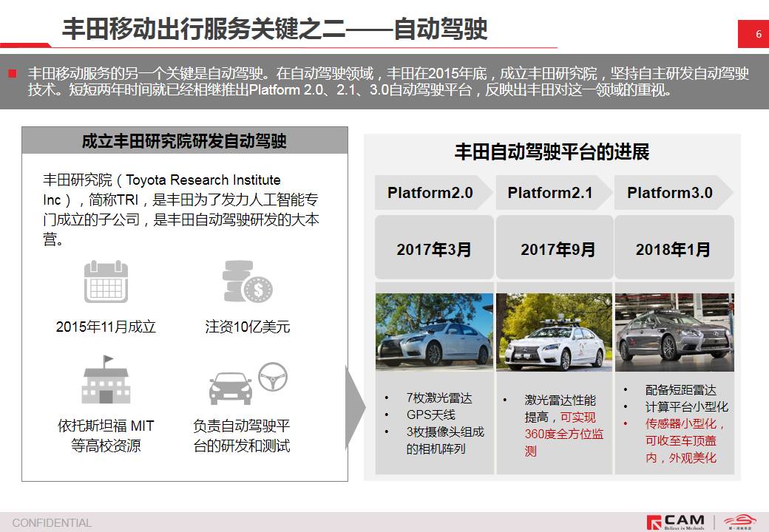Screen dimensions: 769x532
Task: Click the Platform3.0 arrow label
Action: [674, 193]
